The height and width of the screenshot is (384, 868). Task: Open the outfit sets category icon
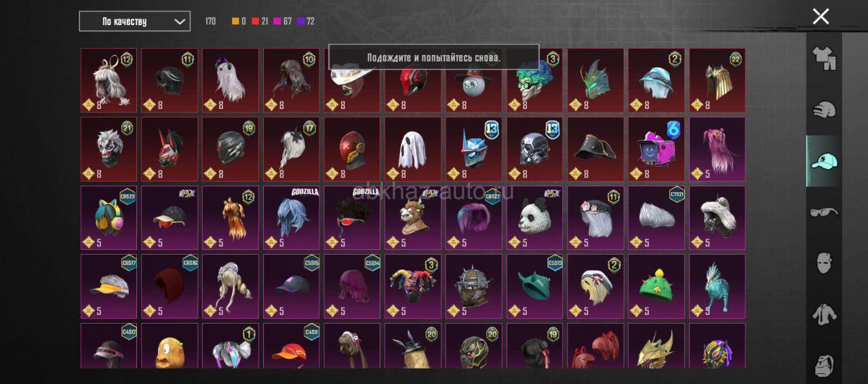coord(824,58)
